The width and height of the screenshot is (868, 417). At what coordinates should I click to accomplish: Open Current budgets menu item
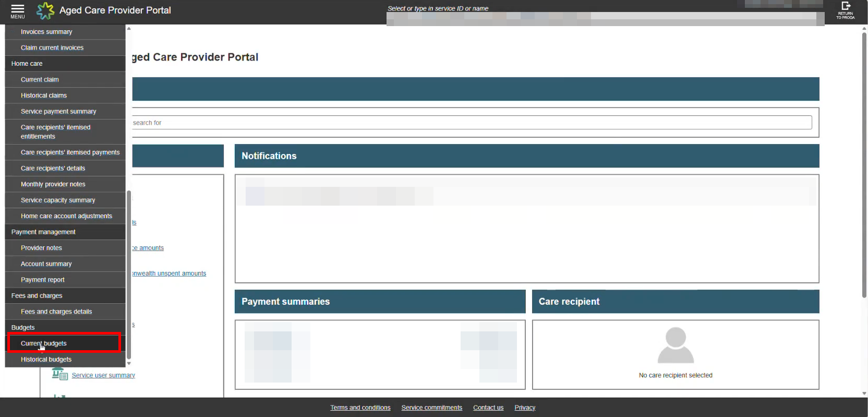click(44, 343)
